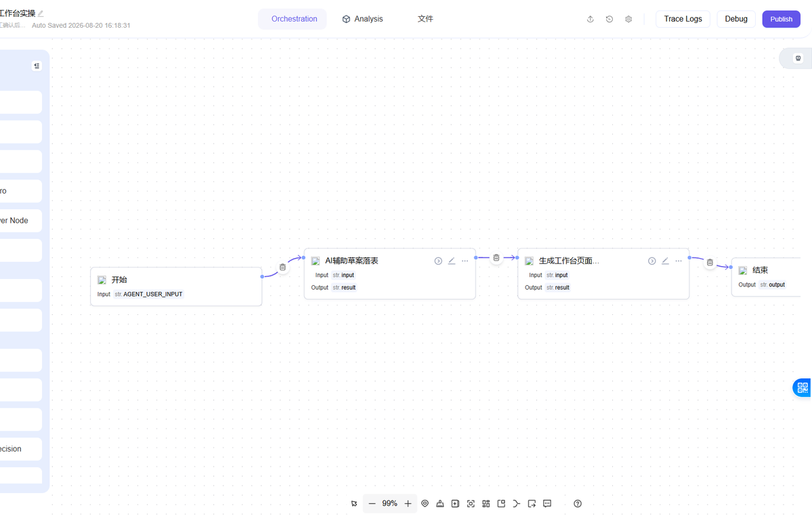Open the Analysis tab

362,19
